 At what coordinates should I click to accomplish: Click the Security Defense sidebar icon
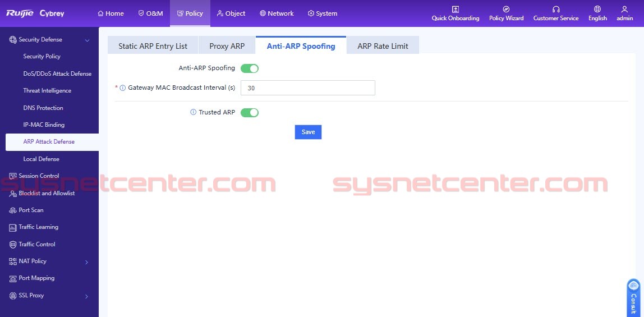pyautogui.click(x=13, y=40)
